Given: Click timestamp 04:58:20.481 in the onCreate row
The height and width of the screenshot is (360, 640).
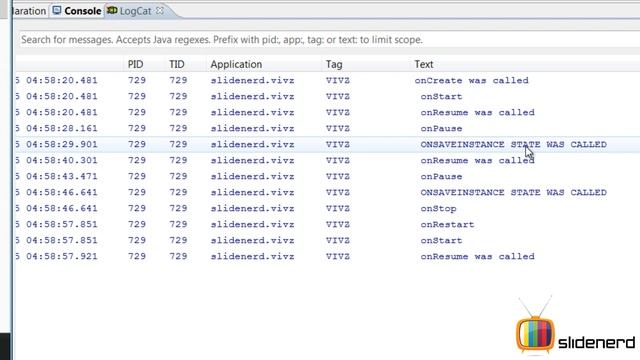Looking at the screenshot, I should [62, 80].
